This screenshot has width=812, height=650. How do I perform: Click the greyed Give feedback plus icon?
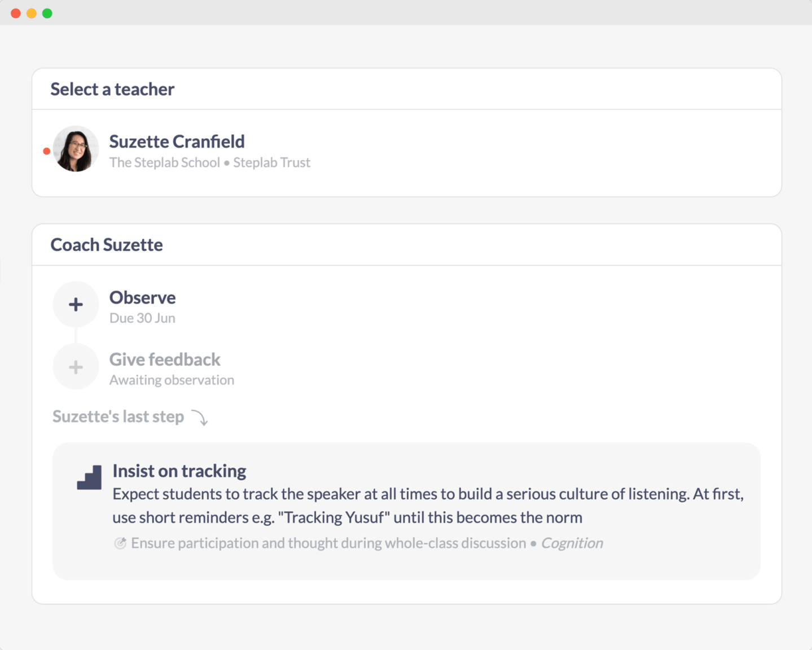(76, 367)
